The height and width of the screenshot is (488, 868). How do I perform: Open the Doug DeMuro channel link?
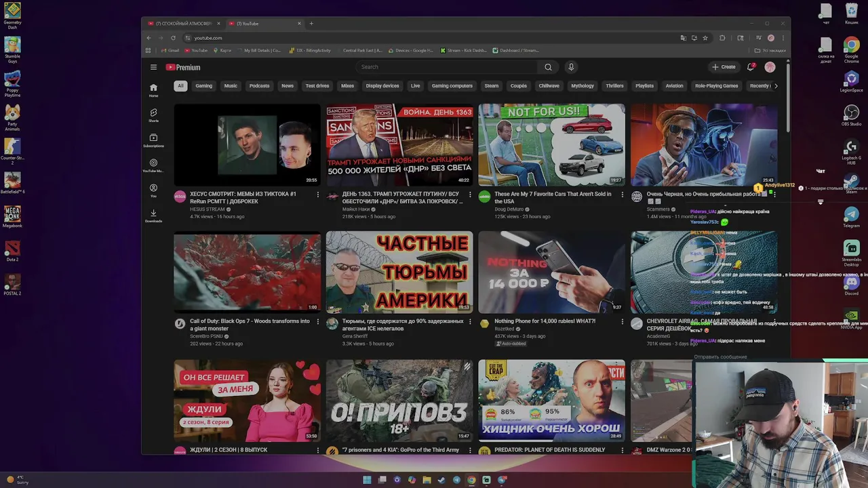point(509,209)
